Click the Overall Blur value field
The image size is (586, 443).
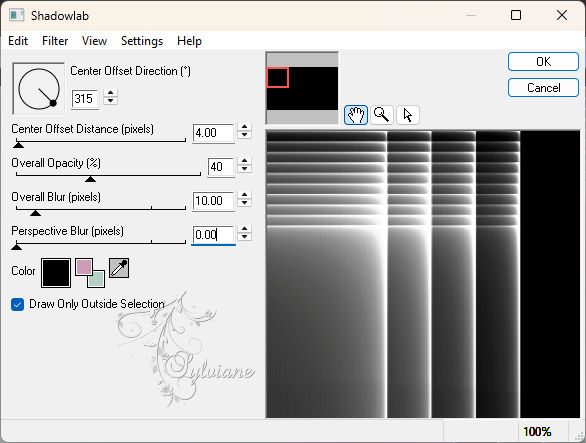point(213,201)
